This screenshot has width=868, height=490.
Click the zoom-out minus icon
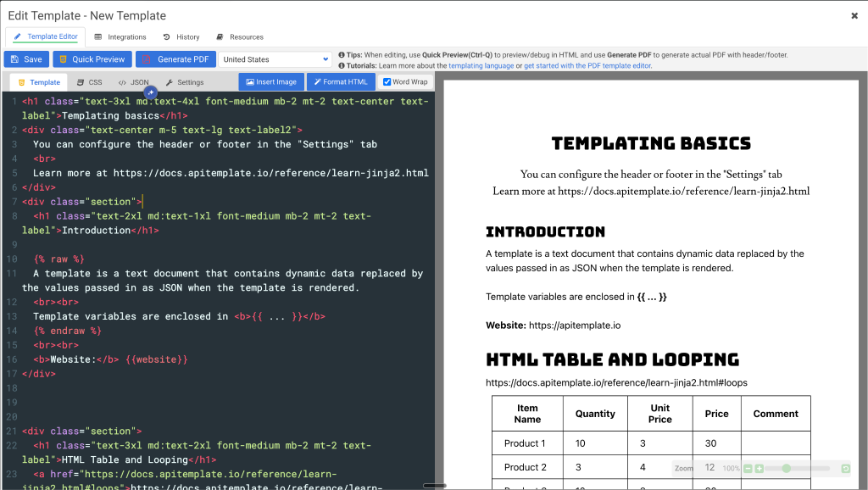pos(748,468)
